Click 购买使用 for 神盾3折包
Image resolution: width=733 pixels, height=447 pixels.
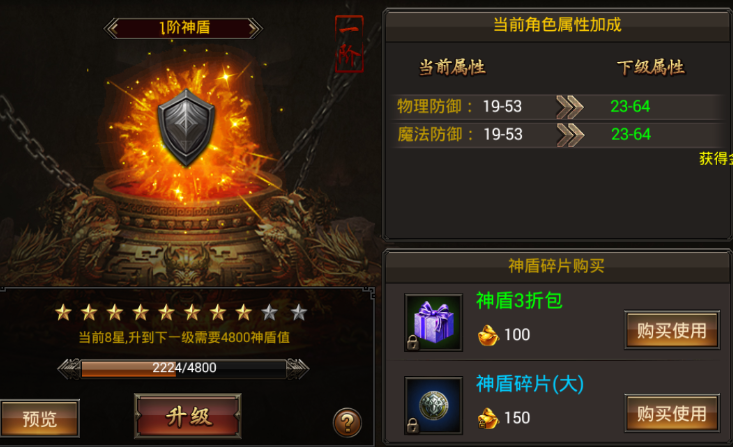coord(672,330)
